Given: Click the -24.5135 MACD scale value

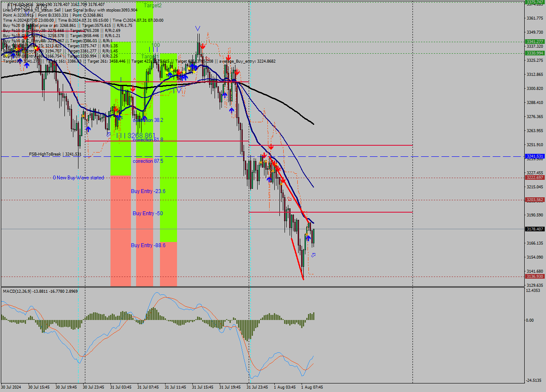Looking at the screenshot, I should 534,380.
